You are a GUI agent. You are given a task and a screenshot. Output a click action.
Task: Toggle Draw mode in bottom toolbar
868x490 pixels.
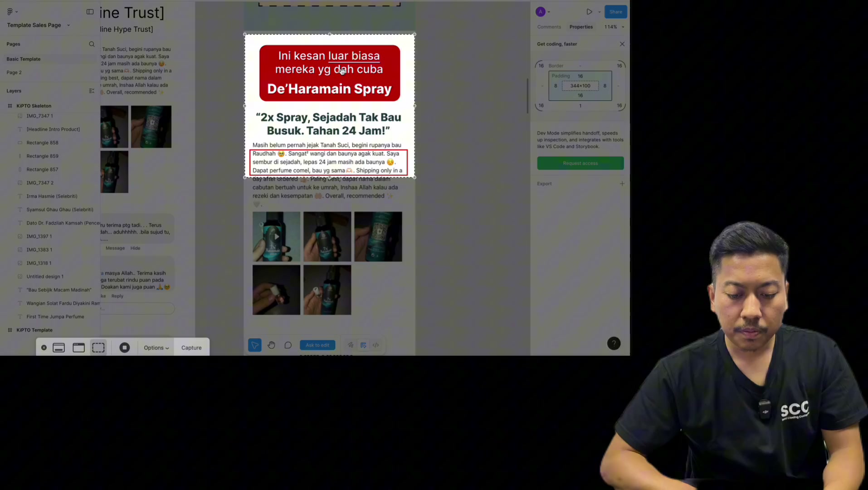pyautogui.click(x=351, y=345)
